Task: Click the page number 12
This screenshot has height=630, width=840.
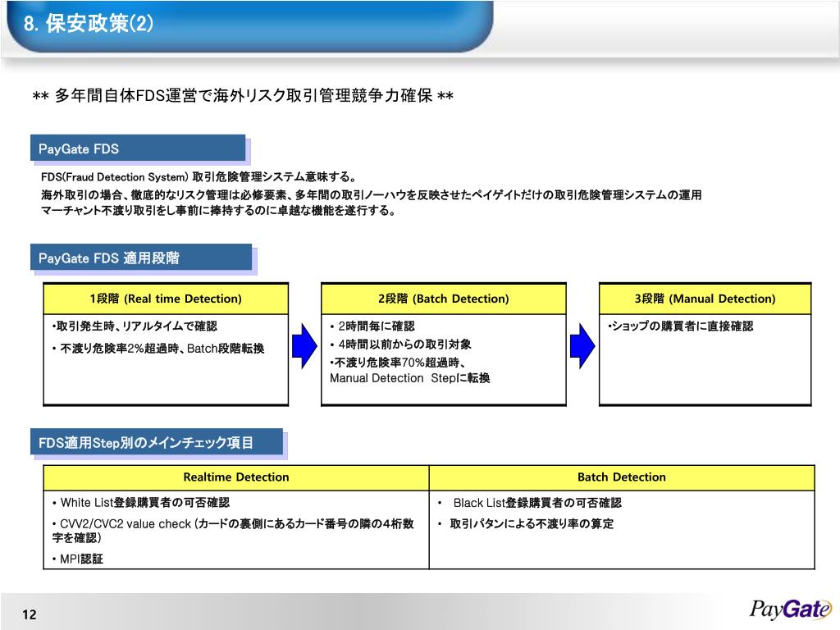Action: click(x=30, y=614)
